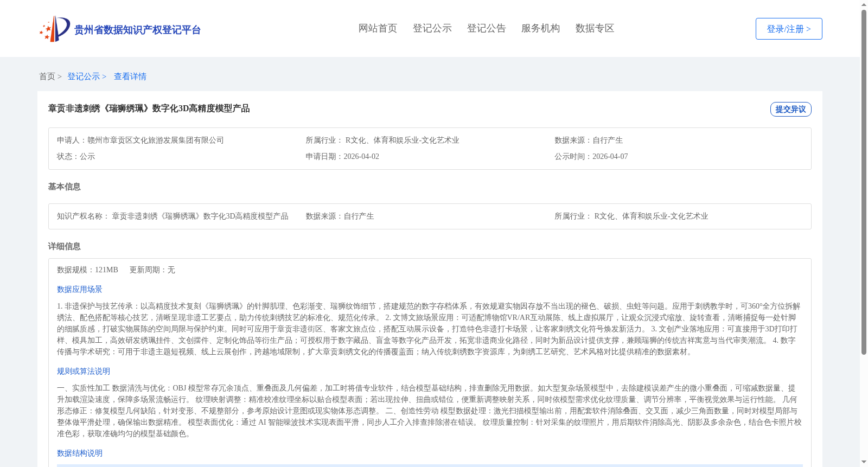Open 服务机构 menu item
Screen dimensions: 868x467
point(540,28)
